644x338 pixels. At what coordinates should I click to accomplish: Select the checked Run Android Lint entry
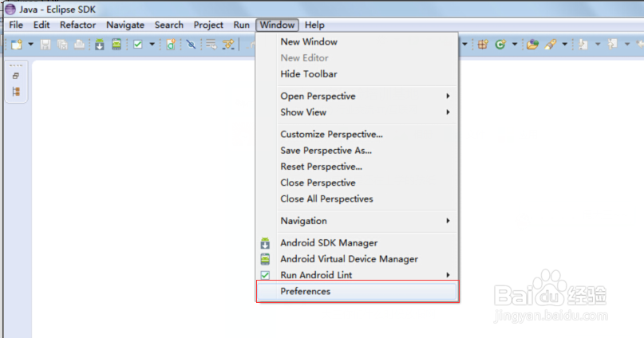[316, 275]
